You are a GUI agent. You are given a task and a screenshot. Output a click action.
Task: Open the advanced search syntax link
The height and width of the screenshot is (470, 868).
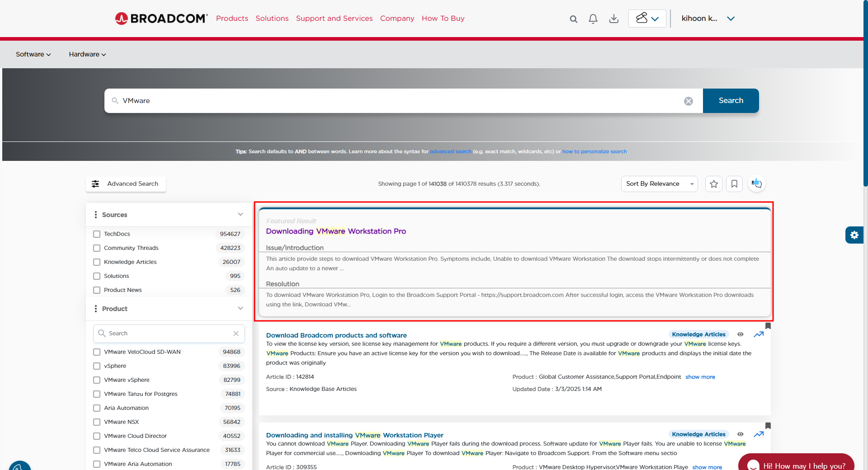(x=450, y=152)
